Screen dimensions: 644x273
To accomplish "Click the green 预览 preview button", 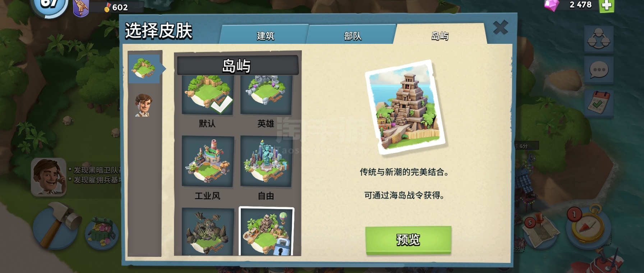I will [408, 240].
